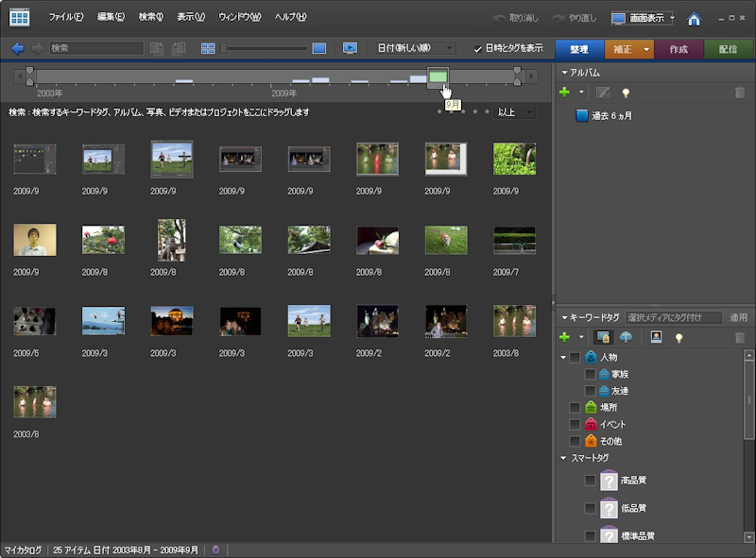The height and width of the screenshot is (558, 756).
Task: Click the find faces tagging icon
Action: click(x=656, y=337)
